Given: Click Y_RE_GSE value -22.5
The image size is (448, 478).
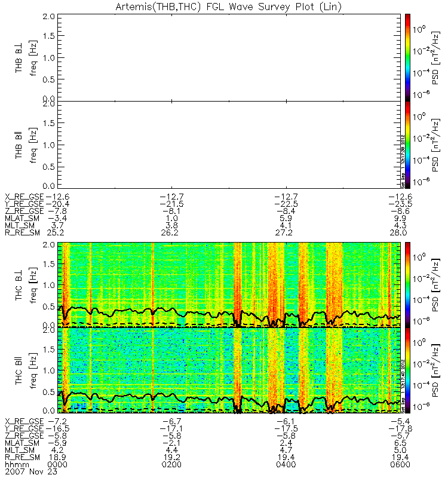Looking at the screenshot, I should 286,204.
